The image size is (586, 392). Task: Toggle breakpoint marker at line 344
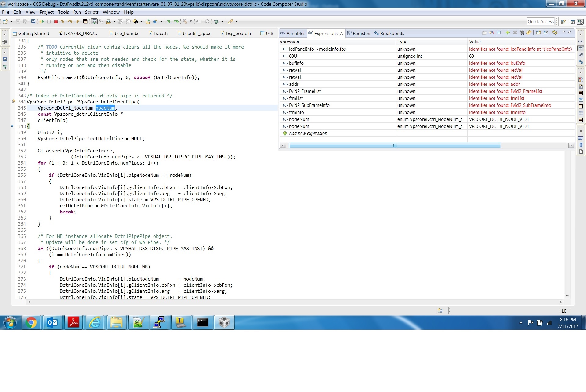click(13, 102)
